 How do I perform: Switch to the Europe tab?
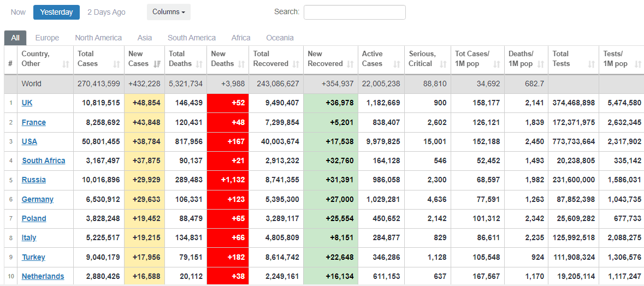pyautogui.click(x=47, y=38)
